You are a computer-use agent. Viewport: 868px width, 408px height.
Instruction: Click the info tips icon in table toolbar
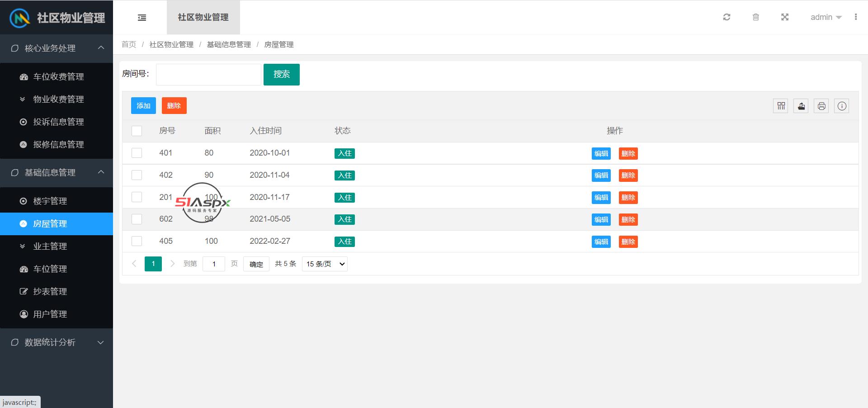842,106
